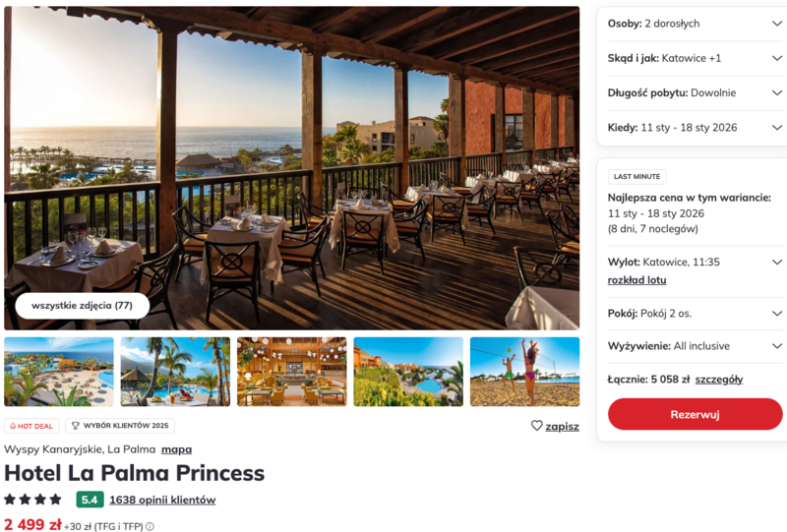Click the green 5.4 rating badge
This screenshot has width=787, height=532.
(x=90, y=500)
